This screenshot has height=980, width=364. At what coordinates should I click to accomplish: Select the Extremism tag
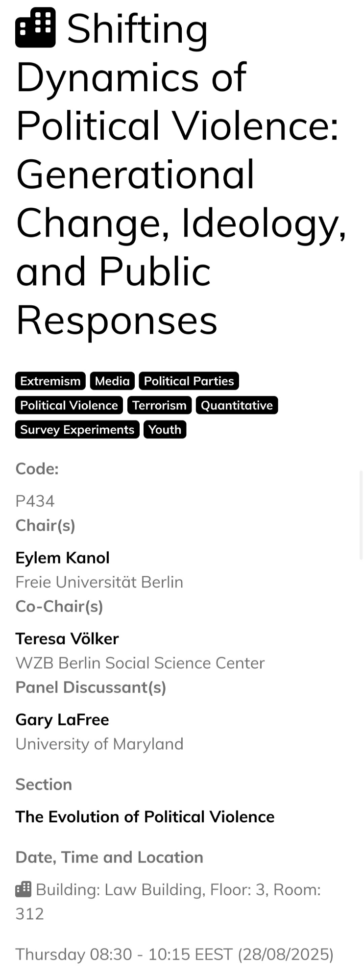(50, 381)
